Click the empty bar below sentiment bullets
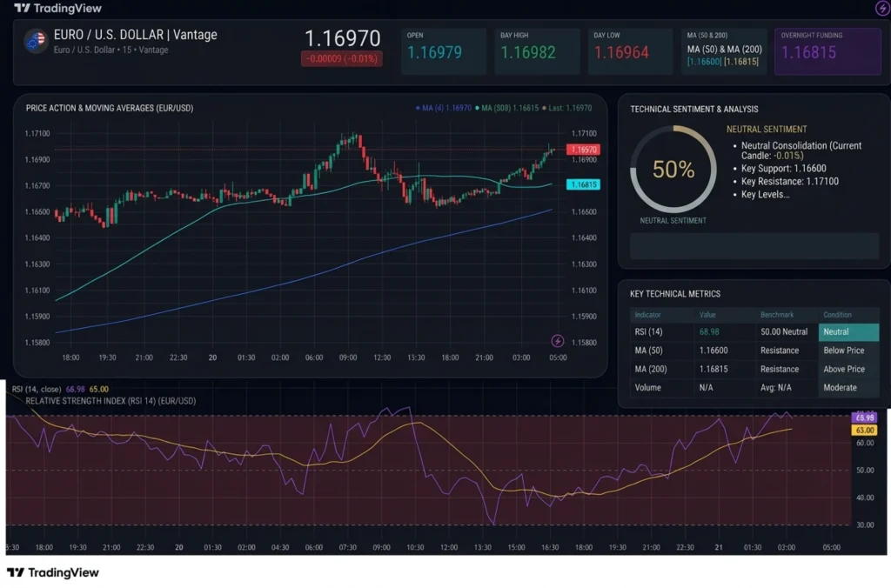This screenshot has height=588, width=891. coord(754,246)
